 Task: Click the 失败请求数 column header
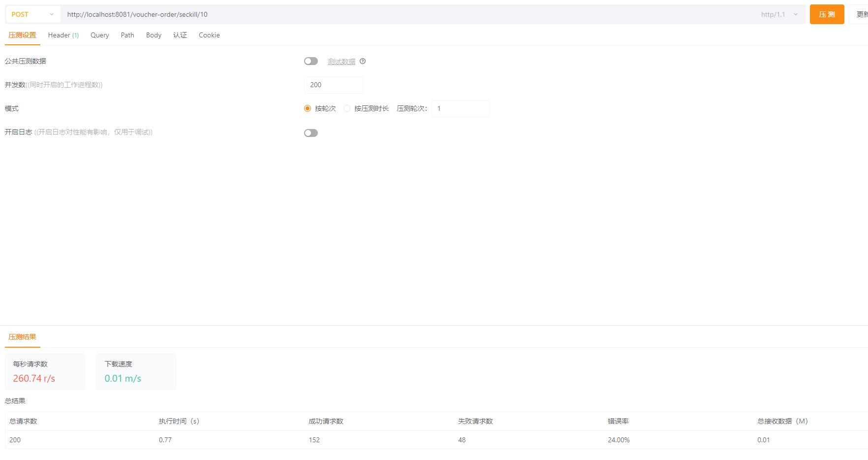[x=475, y=421]
